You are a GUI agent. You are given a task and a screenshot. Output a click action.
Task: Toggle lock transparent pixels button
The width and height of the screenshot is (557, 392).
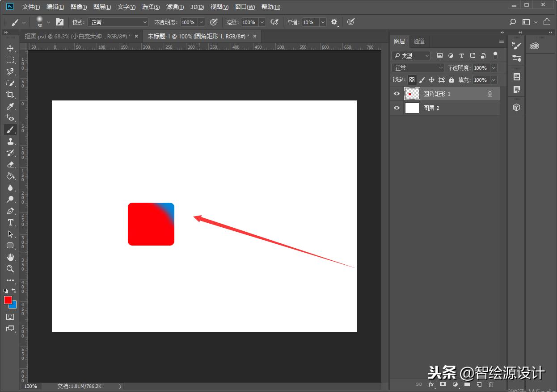click(x=412, y=80)
